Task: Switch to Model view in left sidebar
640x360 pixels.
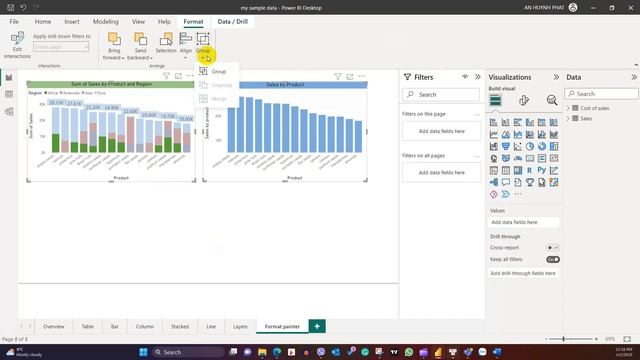Action: (x=9, y=111)
